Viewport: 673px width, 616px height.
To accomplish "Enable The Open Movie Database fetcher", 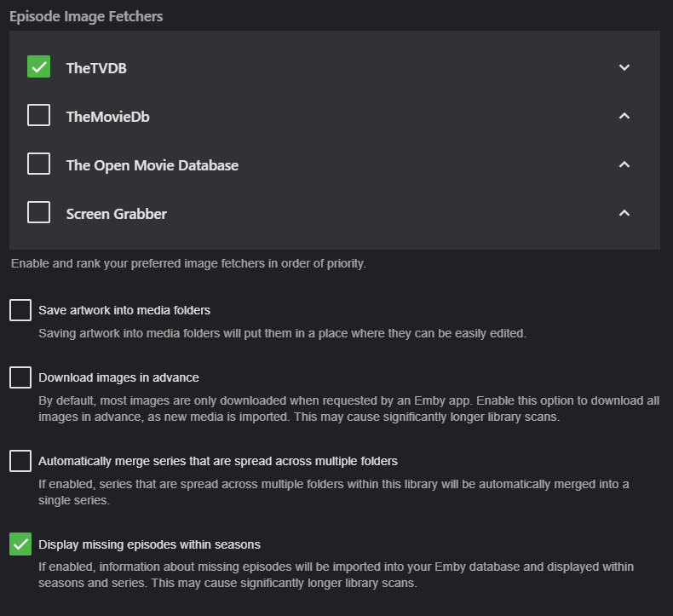I will click(x=38, y=164).
